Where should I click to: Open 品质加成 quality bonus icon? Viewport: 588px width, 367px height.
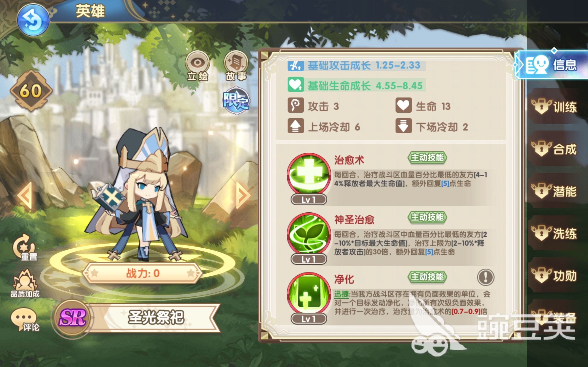click(25, 284)
